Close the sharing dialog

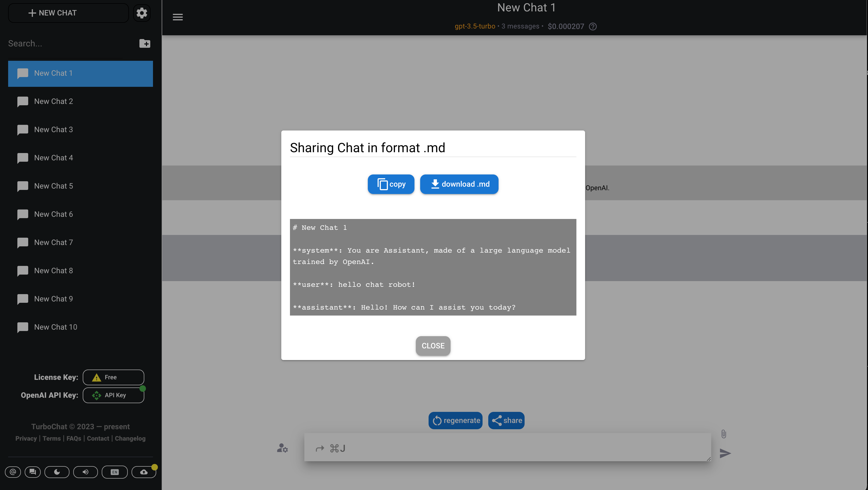coord(433,345)
